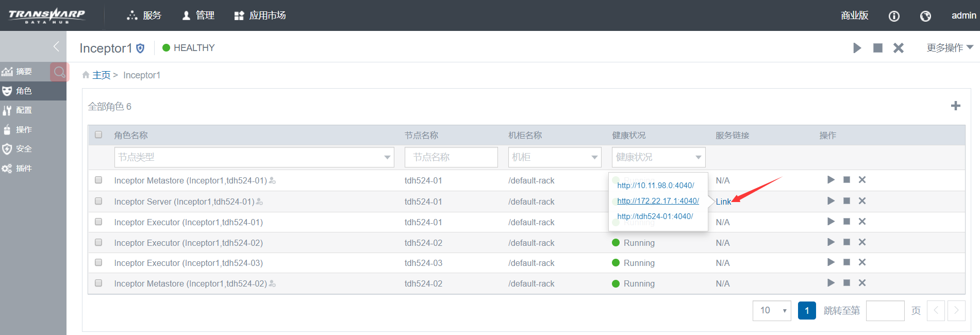Image resolution: width=980 pixels, height=335 pixels.
Task: Click the Transwarp Data Hub logo
Action: (x=47, y=15)
